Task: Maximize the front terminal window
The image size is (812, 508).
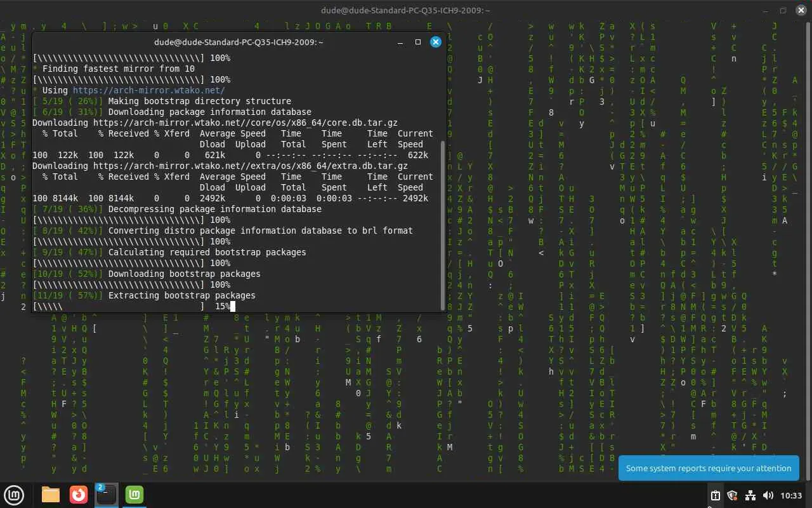Action: pos(418,42)
